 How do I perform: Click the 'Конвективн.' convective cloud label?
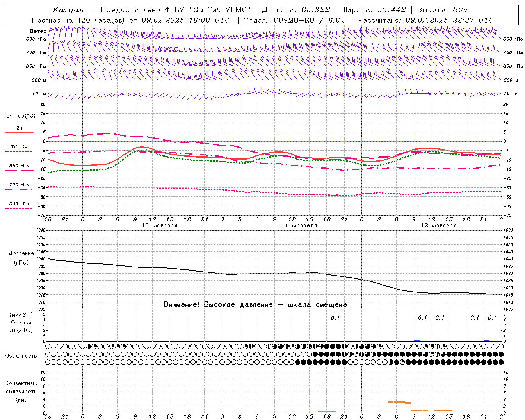(21, 383)
